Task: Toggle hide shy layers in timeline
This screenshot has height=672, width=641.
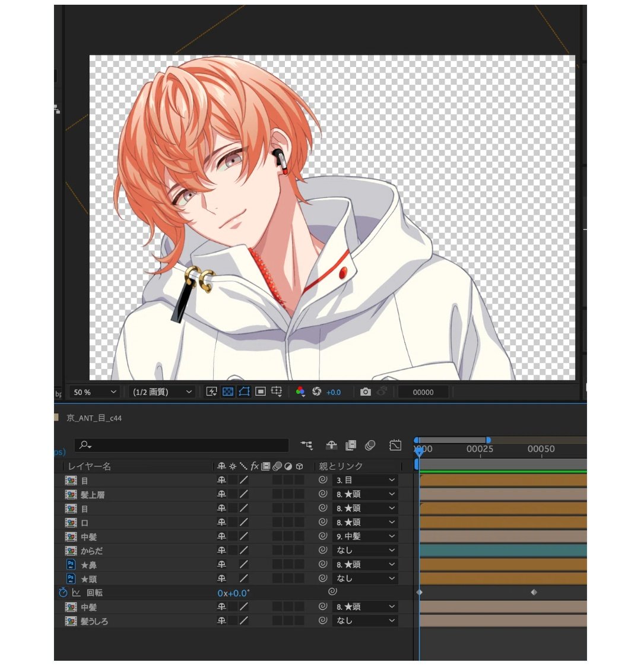Action: coord(331,445)
